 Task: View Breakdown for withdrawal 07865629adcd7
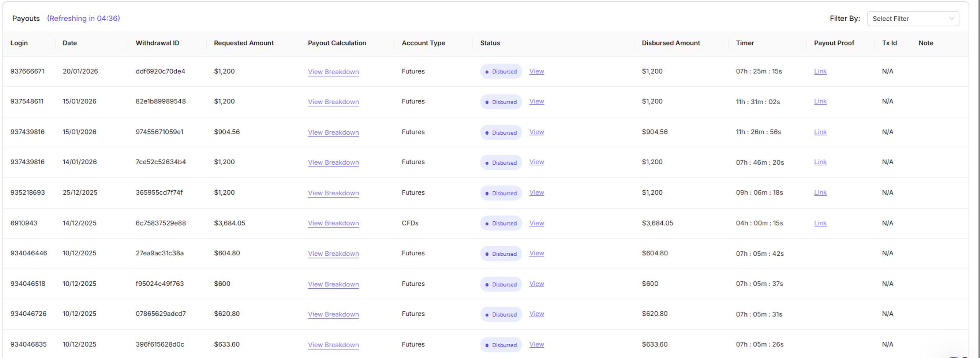(333, 314)
